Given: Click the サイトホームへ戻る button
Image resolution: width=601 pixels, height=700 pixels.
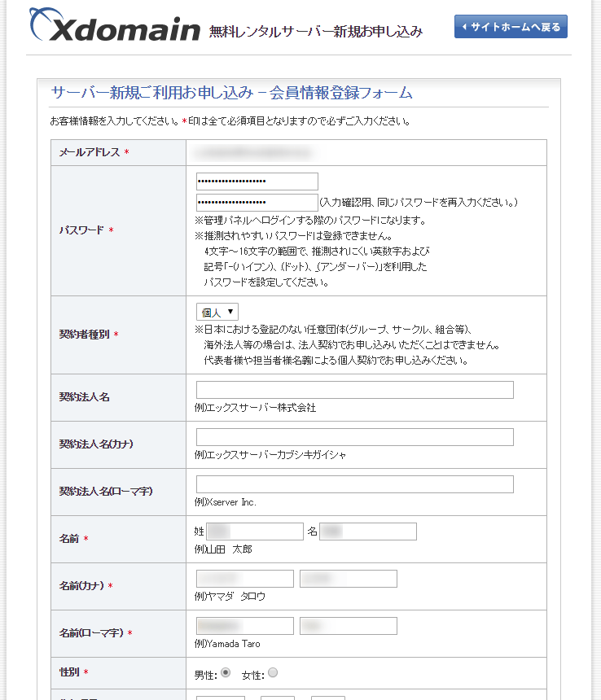Looking at the screenshot, I should (511, 27).
